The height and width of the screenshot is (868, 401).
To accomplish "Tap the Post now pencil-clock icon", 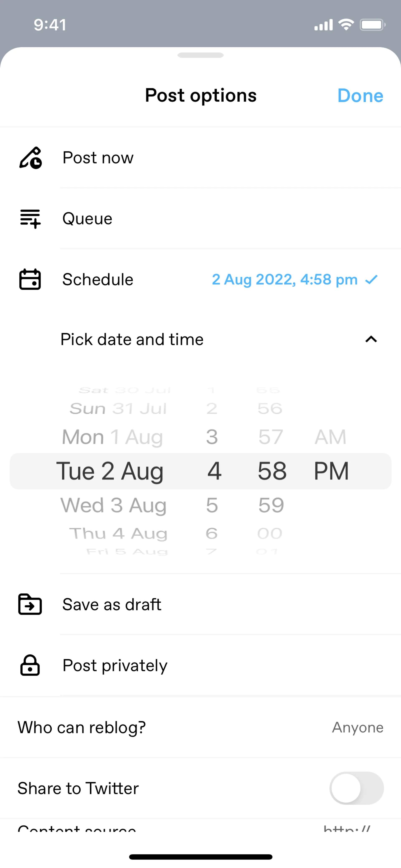I will click(x=30, y=158).
